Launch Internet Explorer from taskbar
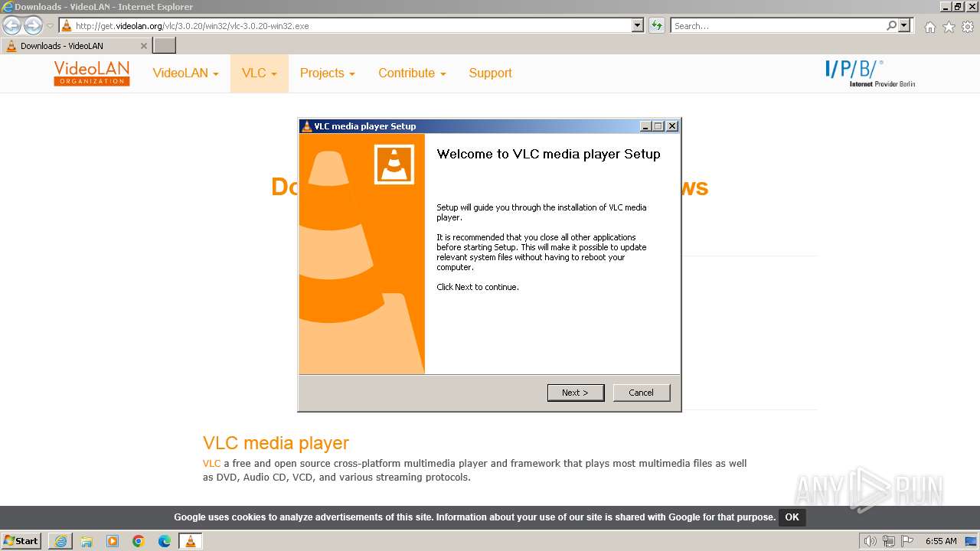Viewport: 980px width, 551px height. coord(60,541)
